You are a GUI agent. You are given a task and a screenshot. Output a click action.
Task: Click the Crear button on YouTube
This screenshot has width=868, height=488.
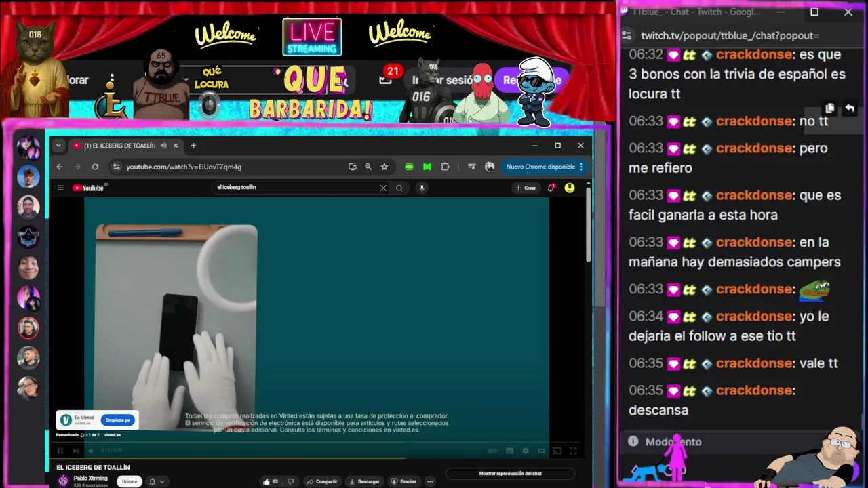[526, 188]
